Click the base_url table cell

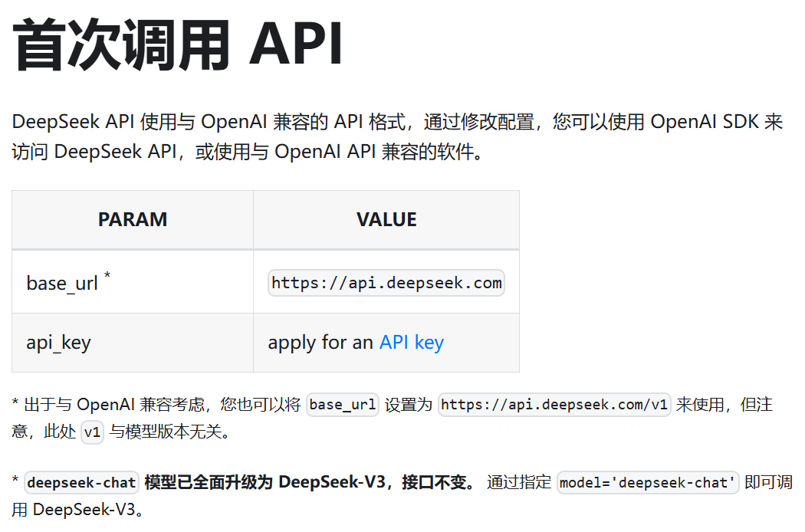[133, 282]
